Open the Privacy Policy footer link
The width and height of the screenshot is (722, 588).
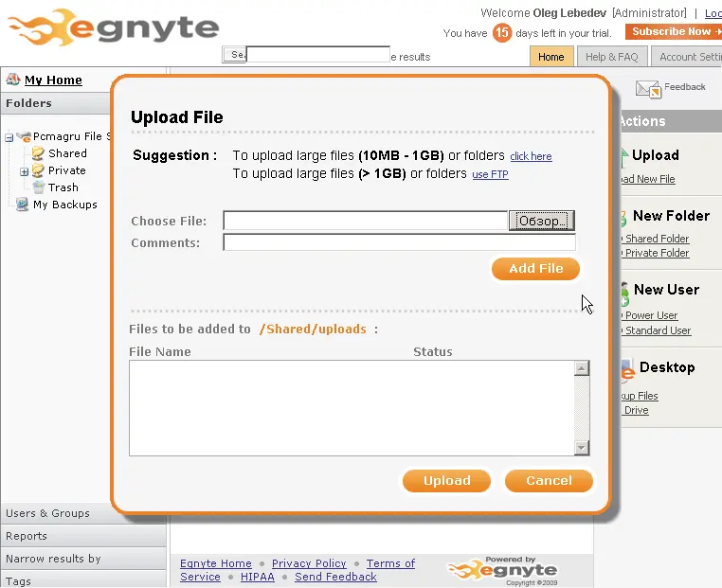[309, 563]
